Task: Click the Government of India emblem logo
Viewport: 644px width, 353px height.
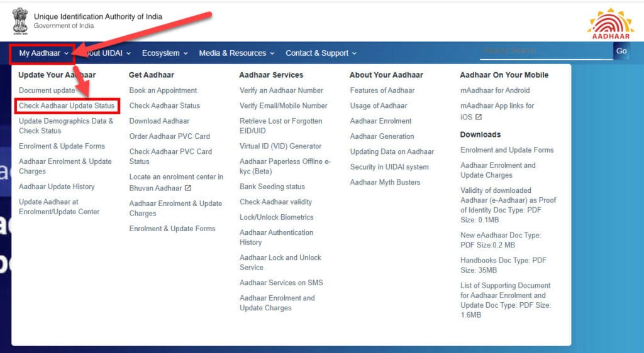Action: click(20, 21)
